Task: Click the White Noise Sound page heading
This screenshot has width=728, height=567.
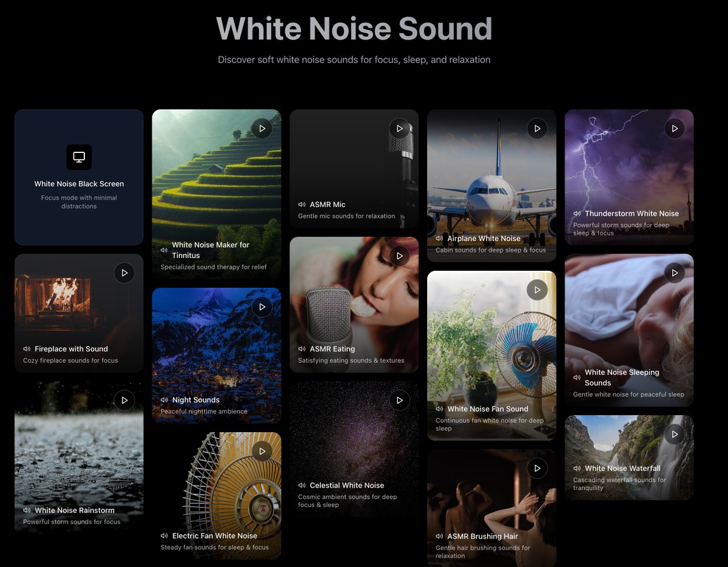Action: (354, 29)
